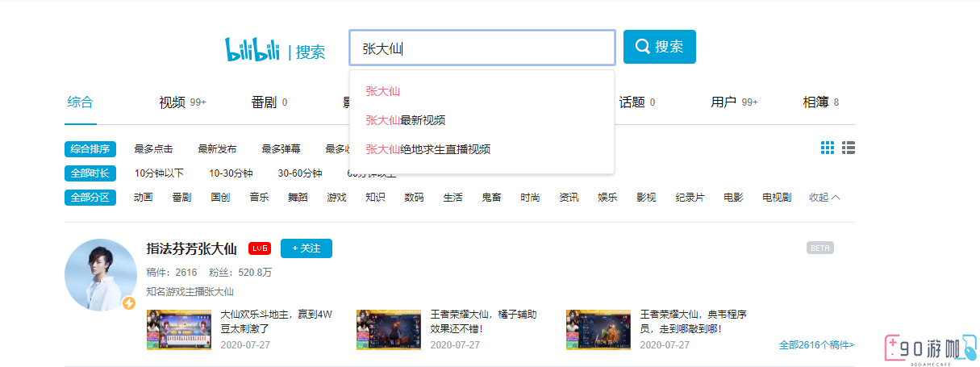Filter by 影视 category
Image resolution: width=980 pixels, height=367 pixels.
pos(646,198)
